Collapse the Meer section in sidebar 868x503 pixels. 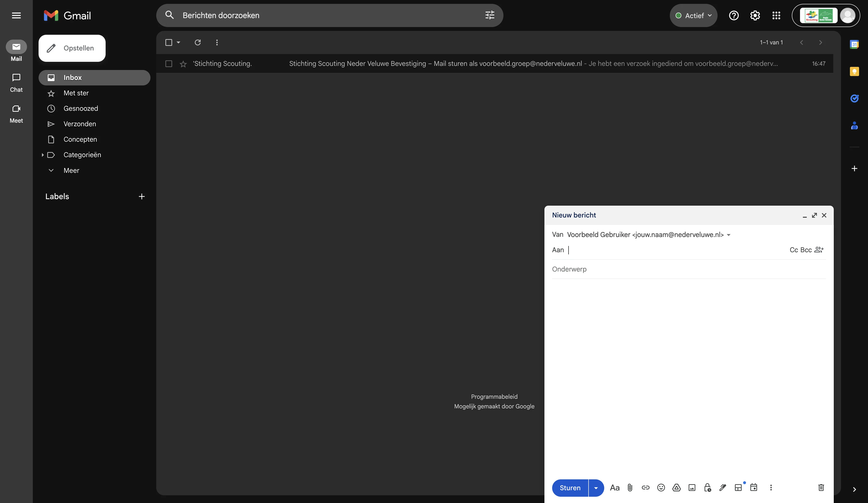click(x=51, y=170)
